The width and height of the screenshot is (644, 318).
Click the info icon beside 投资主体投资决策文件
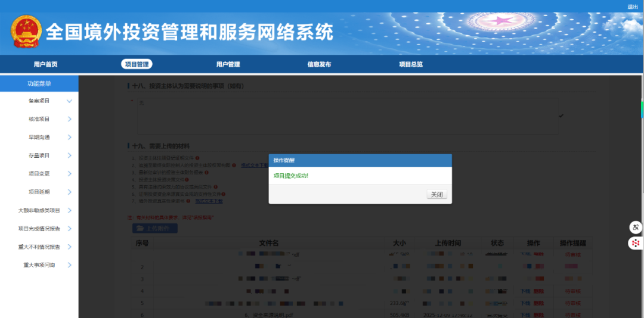(x=187, y=180)
